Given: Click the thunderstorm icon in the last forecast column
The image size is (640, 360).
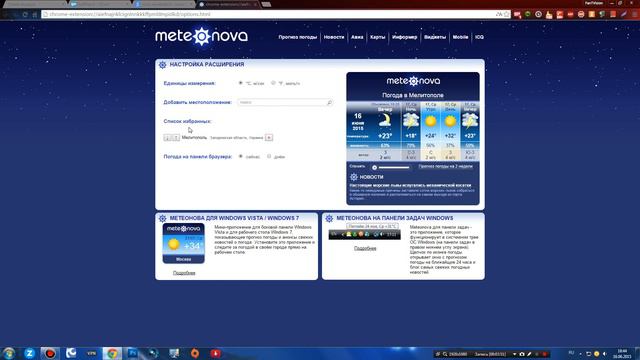Looking at the screenshot, I should (470, 121).
